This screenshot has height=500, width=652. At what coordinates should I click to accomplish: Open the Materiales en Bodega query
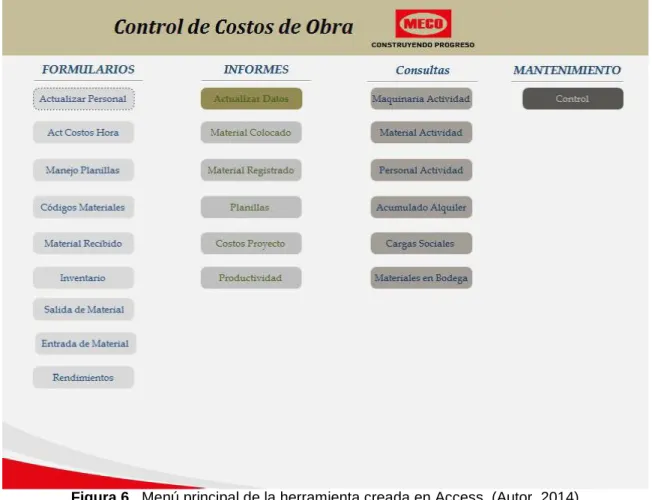coord(421,278)
